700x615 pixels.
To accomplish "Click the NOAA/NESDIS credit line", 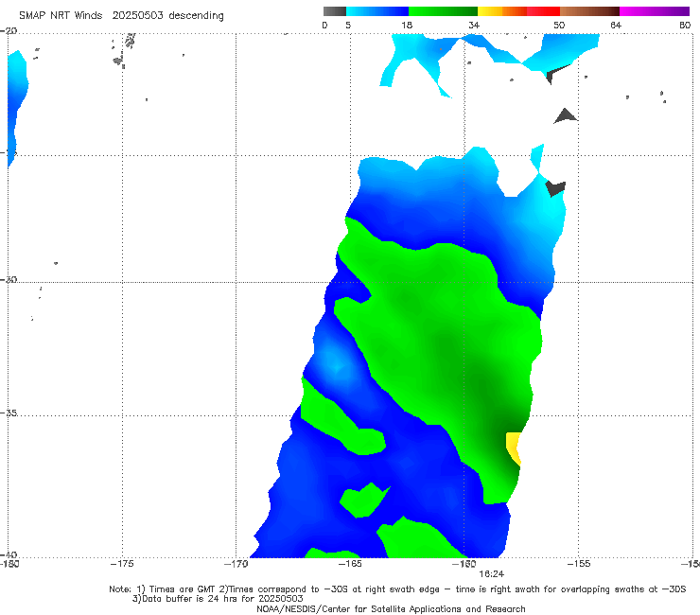I will 391,608.
